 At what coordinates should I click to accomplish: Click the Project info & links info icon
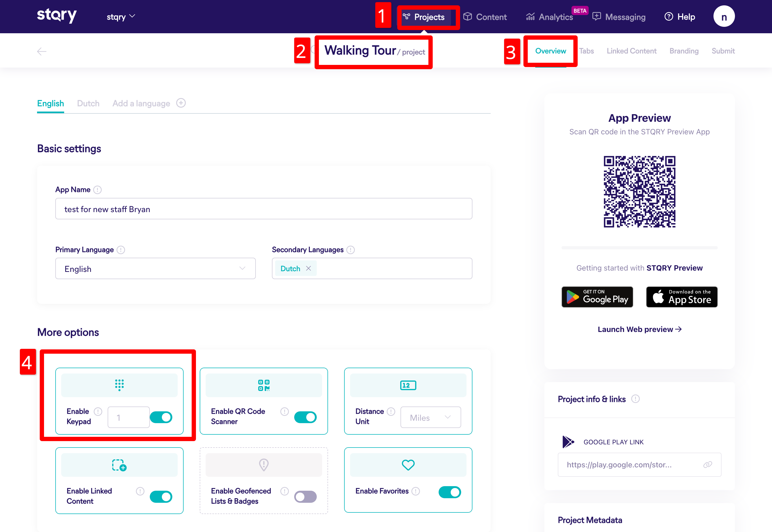(x=635, y=399)
